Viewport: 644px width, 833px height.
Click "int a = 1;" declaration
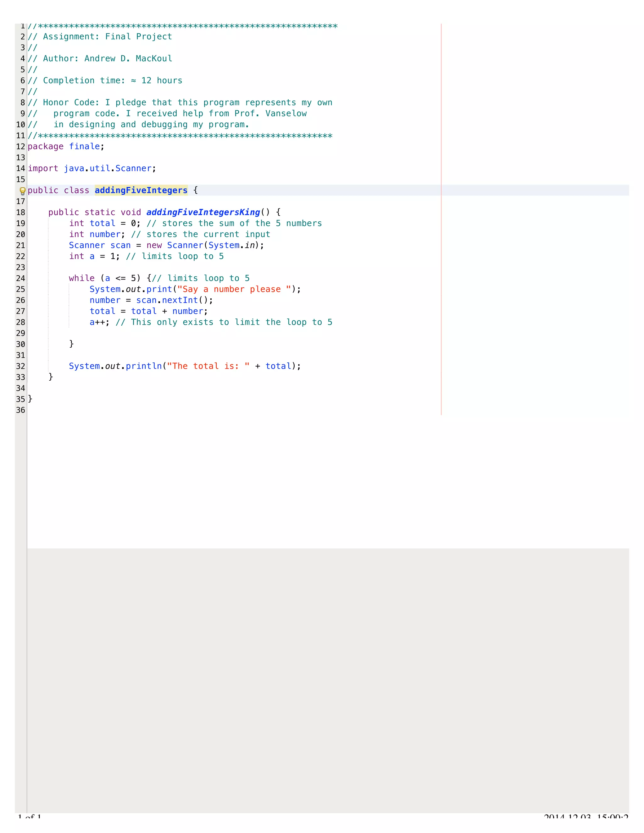94,256
